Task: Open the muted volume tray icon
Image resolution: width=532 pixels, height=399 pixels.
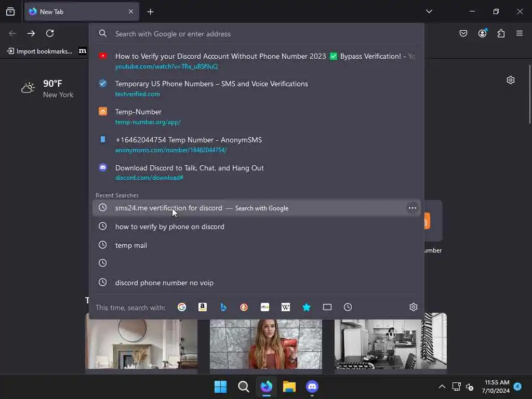Action: pos(470,387)
